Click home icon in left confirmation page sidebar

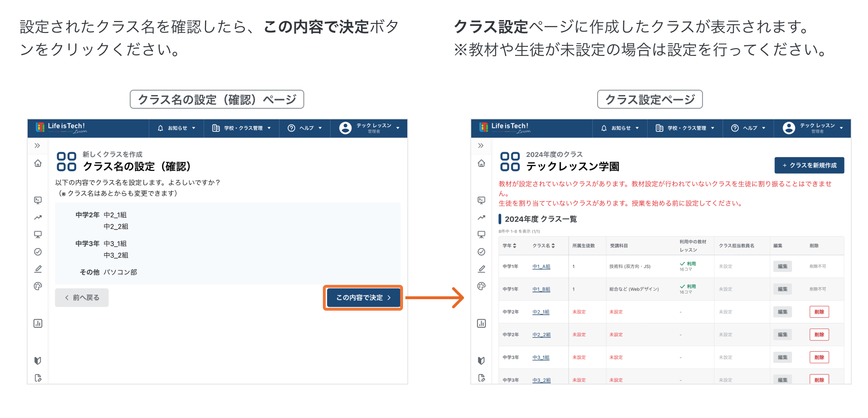point(38,163)
